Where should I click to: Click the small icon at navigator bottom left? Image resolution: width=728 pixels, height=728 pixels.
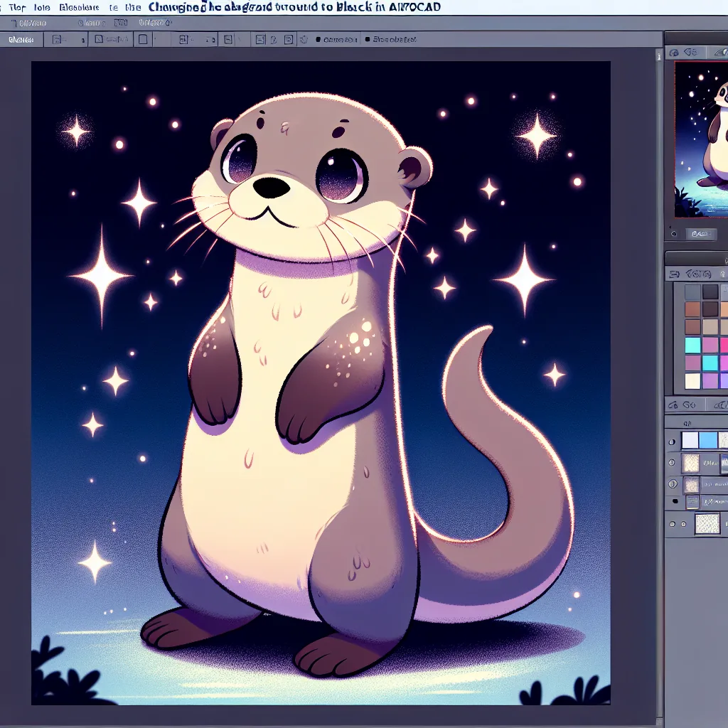pyautogui.click(x=673, y=233)
